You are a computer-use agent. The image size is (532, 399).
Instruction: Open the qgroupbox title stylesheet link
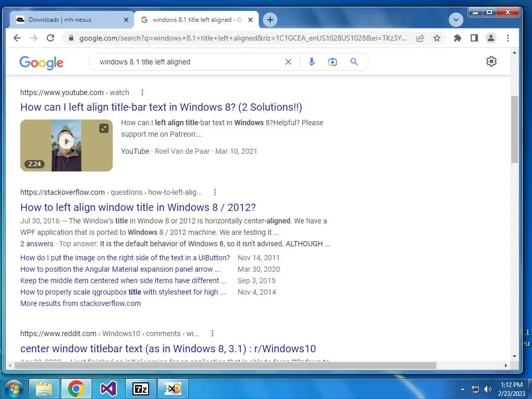pyautogui.click(x=123, y=292)
